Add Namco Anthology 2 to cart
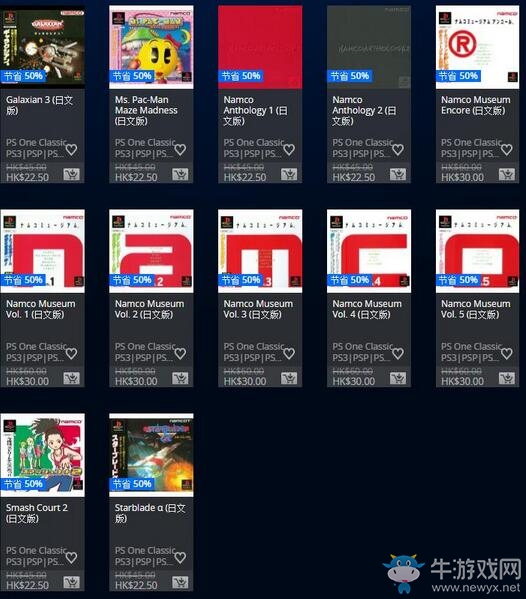 coord(398,175)
